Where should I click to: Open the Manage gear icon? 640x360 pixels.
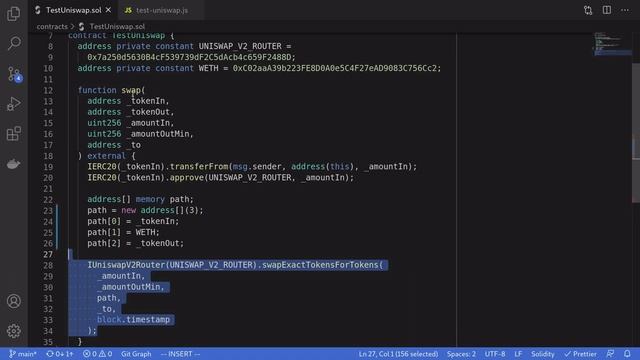(13, 331)
